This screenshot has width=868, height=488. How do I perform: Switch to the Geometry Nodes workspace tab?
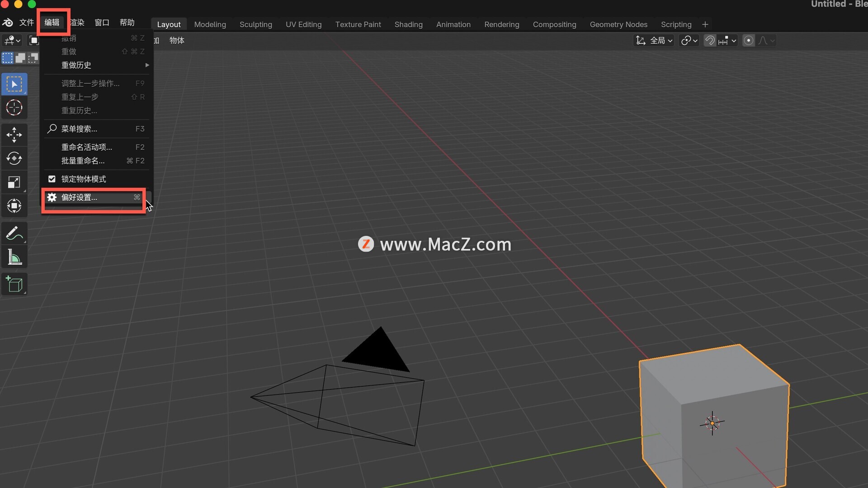pos(619,24)
